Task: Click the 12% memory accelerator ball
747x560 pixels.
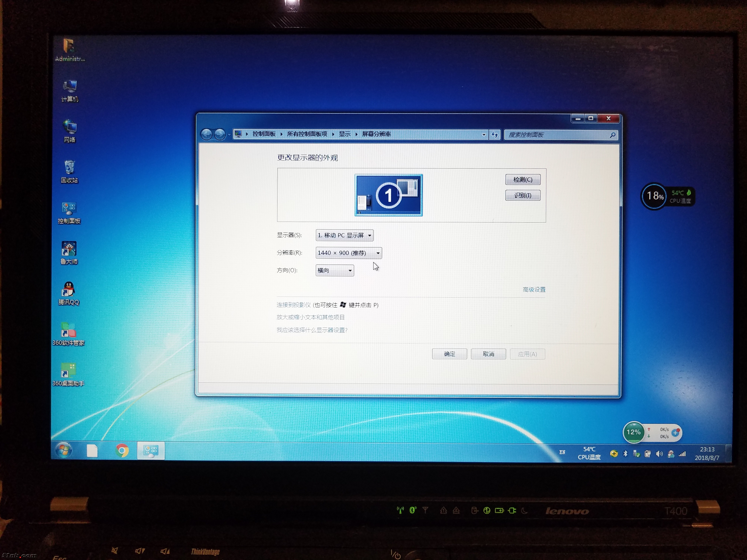Action: tap(634, 432)
